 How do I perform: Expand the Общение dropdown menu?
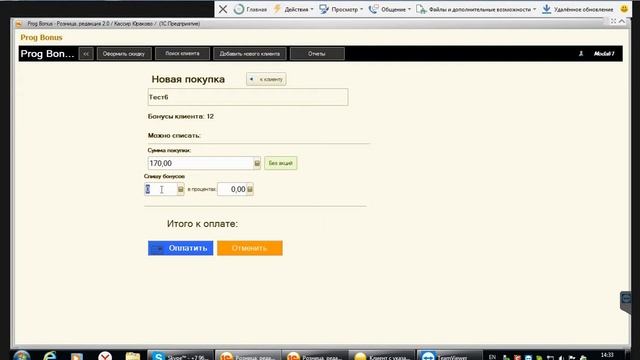(390, 9)
